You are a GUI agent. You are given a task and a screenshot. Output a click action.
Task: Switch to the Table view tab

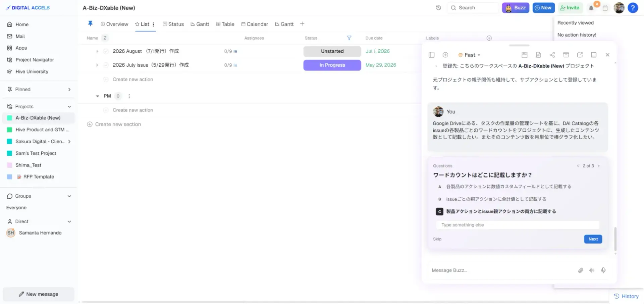(225, 24)
